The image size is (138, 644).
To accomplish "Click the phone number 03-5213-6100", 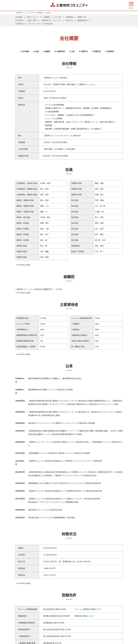I will click(x=49, y=91).
